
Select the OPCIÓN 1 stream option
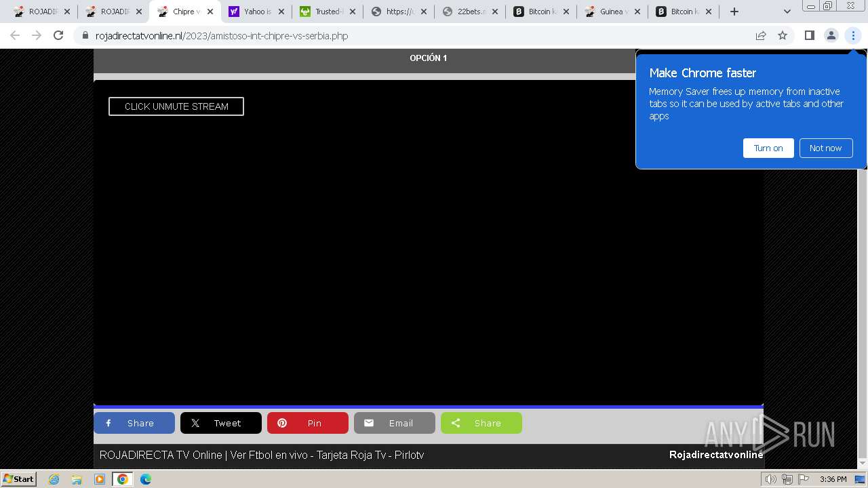428,58
